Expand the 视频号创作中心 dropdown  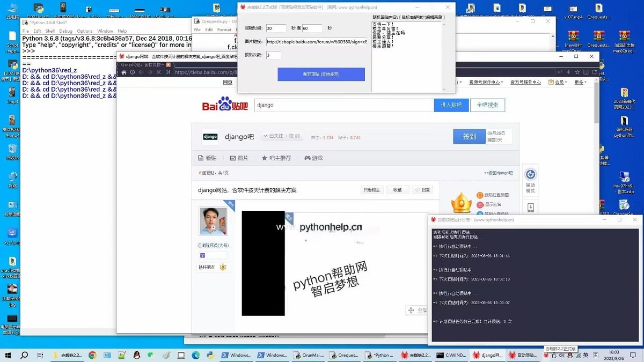[x=486, y=82]
